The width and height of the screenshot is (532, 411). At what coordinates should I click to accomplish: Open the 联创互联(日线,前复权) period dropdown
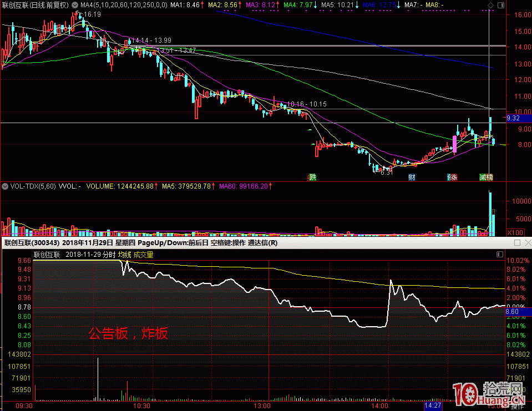coord(36,4)
